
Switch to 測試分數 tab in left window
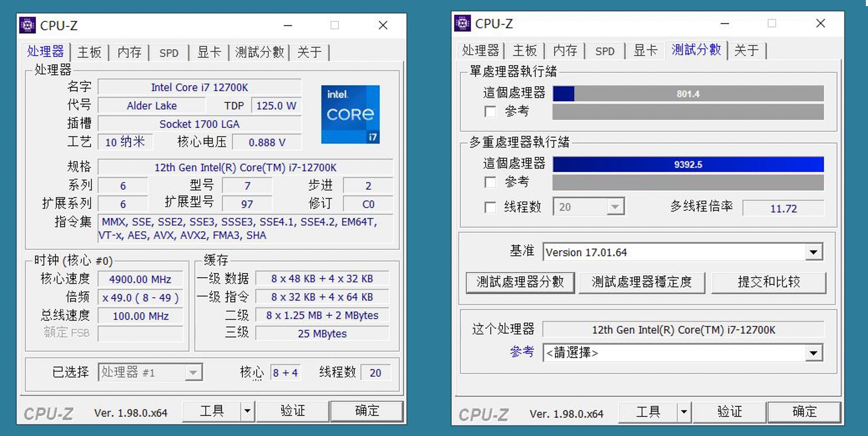coord(260,52)
